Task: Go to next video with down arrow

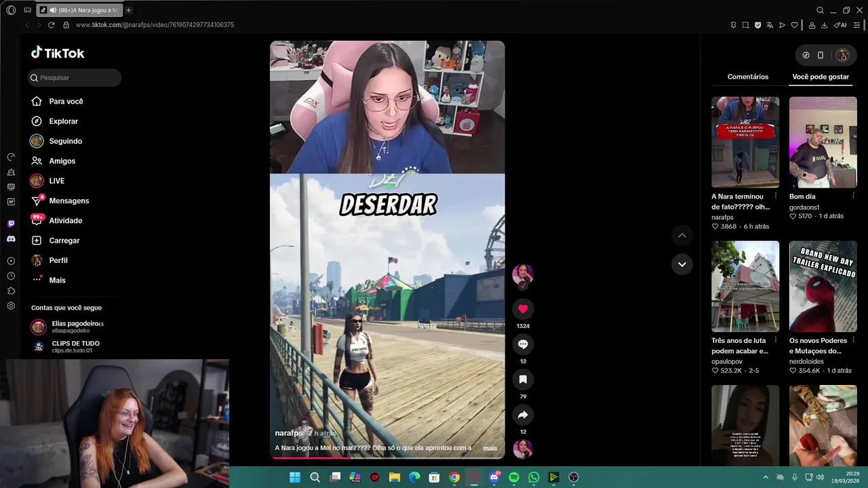Action: click(x=682, y=264)
